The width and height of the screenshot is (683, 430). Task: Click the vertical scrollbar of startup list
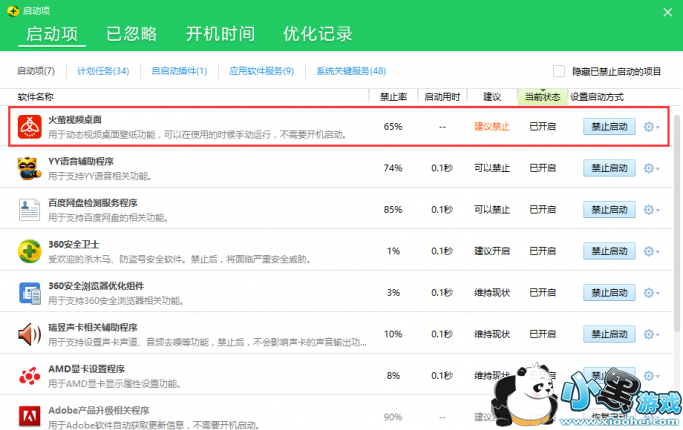676,222
